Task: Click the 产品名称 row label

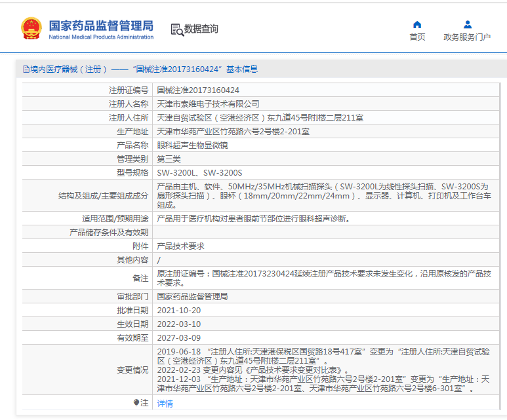Action: tap(132, 145)
